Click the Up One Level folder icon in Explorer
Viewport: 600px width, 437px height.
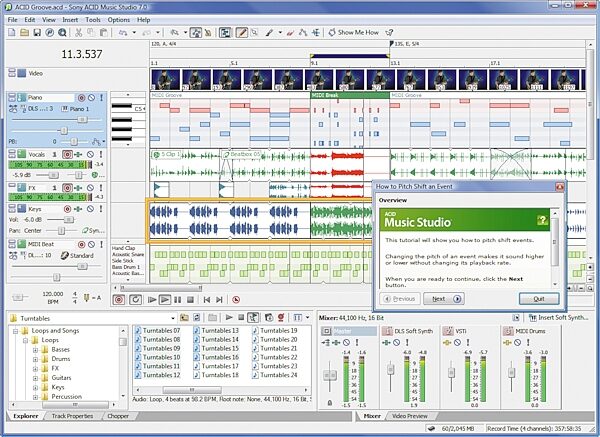[184, 318]
